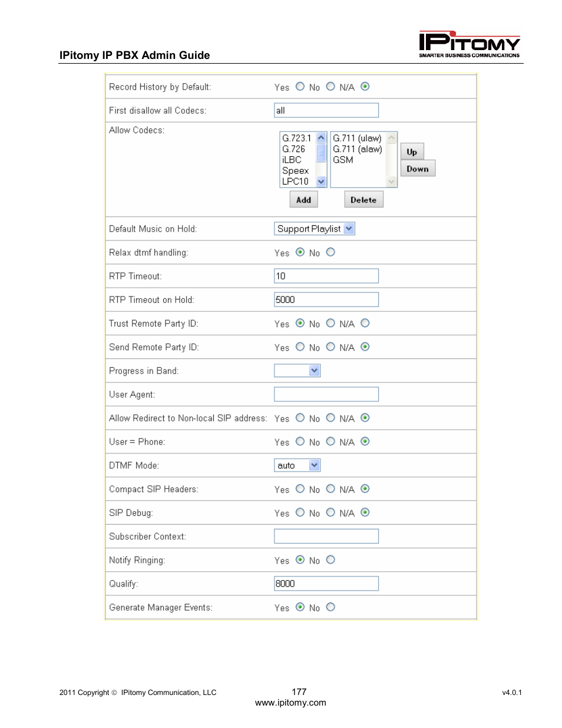
Task: Click the Down button for codecs
Action: [x=418, y=169]
